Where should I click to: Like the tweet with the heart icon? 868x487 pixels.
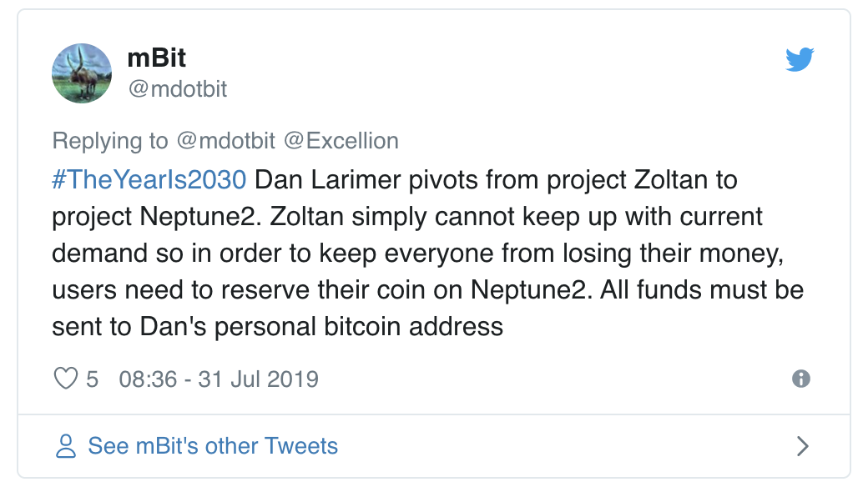click(x=65, y=379)
